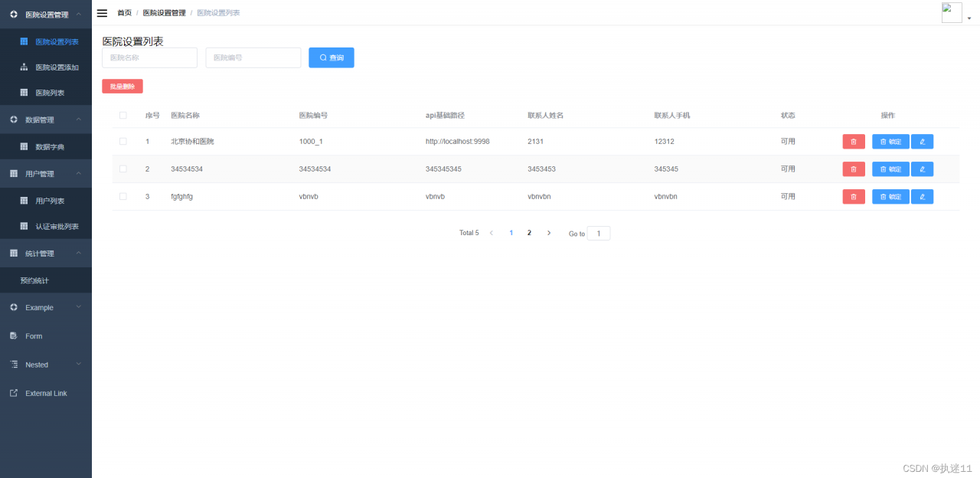Select page 1 in pagination

pyautogui.click(x=511, y=233)
